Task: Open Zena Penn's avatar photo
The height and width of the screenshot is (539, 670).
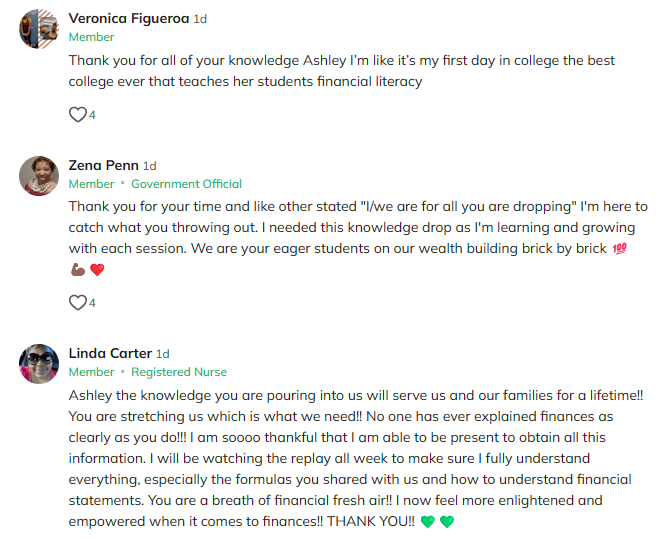Action: point(39,175)
